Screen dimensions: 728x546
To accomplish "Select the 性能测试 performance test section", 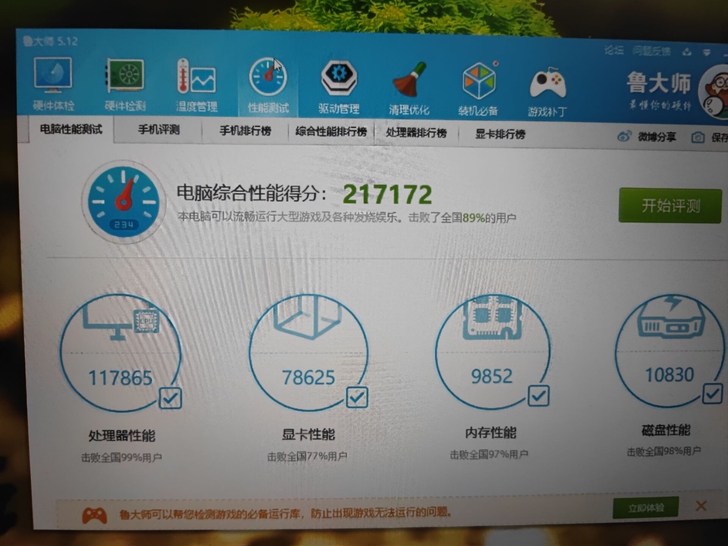I will pos(268,86).
